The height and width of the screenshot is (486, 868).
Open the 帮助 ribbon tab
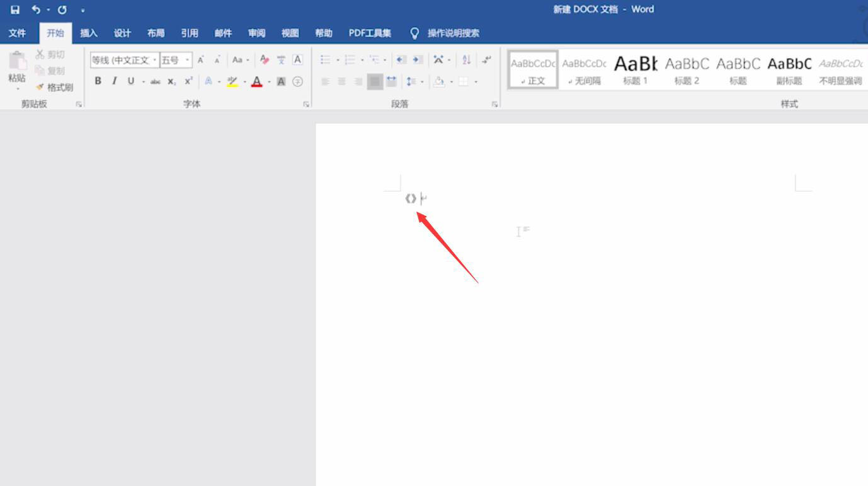[324, 33]
